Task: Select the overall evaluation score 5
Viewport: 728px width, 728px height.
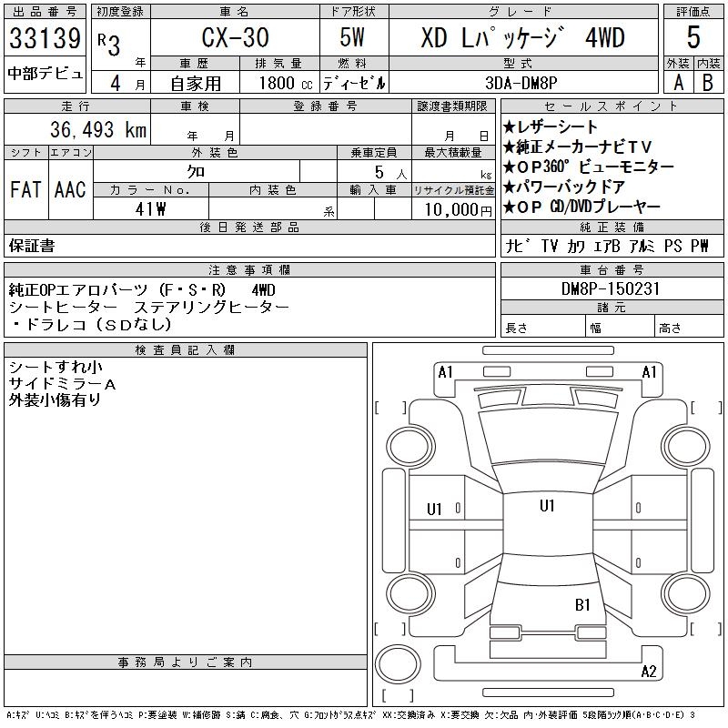Action: [x=693, y=37]
